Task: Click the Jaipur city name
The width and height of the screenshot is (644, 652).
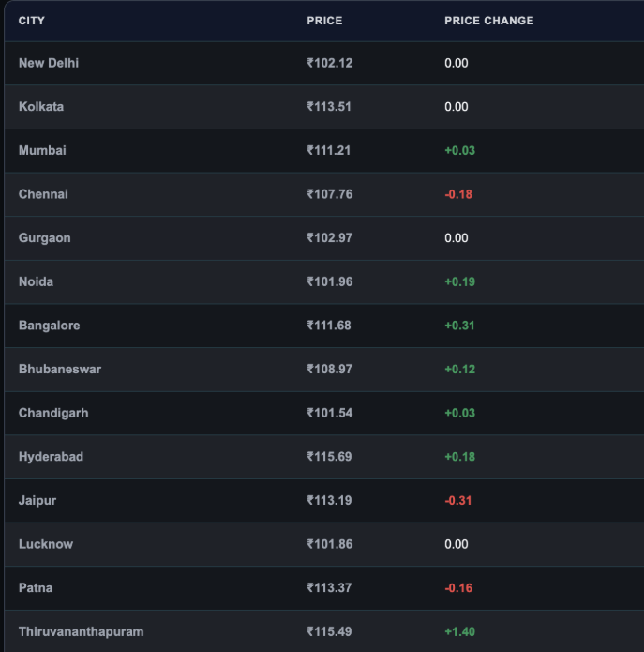Action: coord(37,501)
